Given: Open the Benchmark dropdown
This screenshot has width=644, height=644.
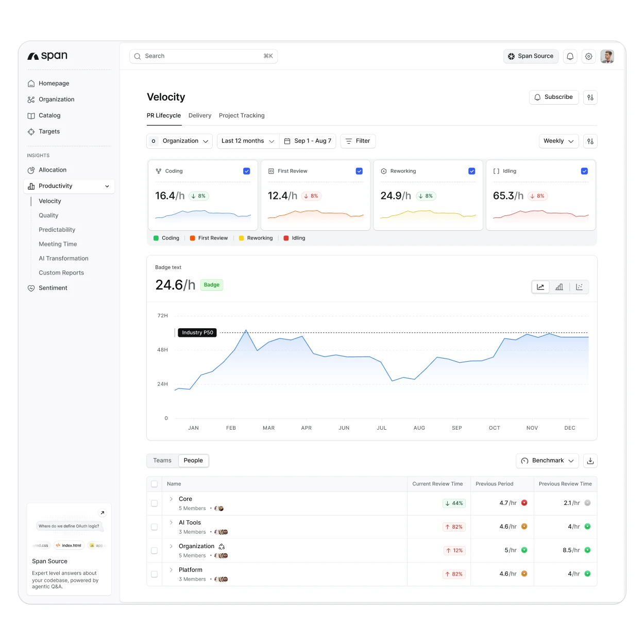Looking at the screenshot, I should click(547, 461).
